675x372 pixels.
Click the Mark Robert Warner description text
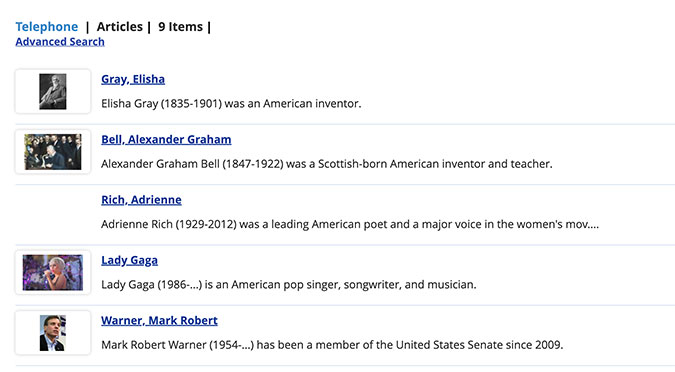[332, 345]
